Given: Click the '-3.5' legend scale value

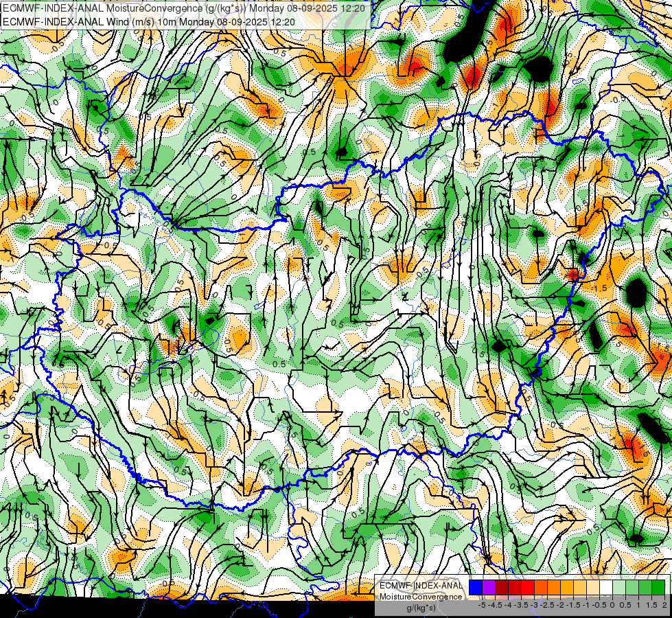Looking at the screenshot, I should [x=521, y=605].
